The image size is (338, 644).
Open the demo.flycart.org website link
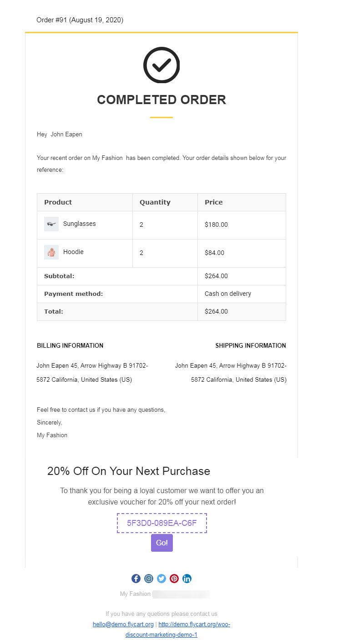point(194,624)
